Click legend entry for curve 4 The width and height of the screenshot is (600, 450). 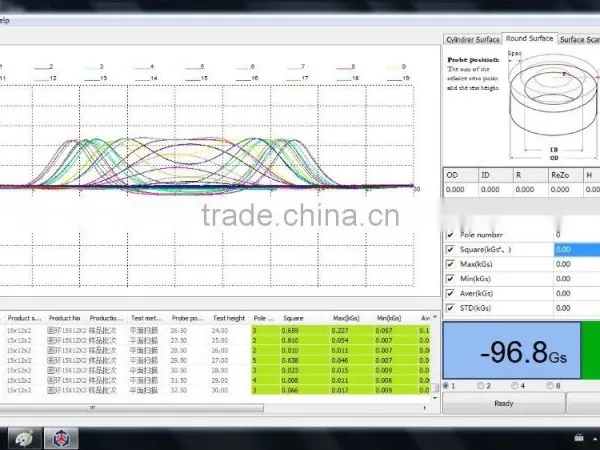click(x=144, y=67)
